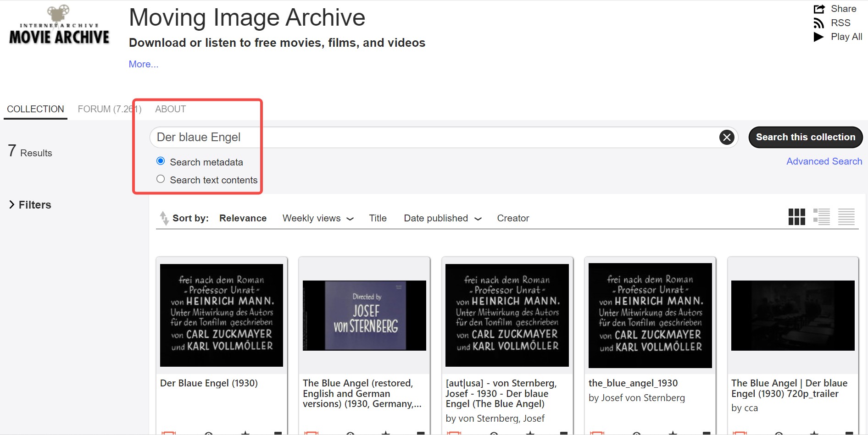Click Search this collection button
Screen dimensions: 868x435
pyautogui.click(x=806, y=137)
